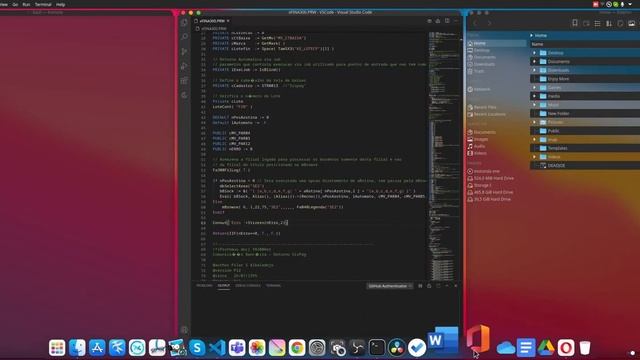Launch Google Chrome from the dock

coord(297,348)
